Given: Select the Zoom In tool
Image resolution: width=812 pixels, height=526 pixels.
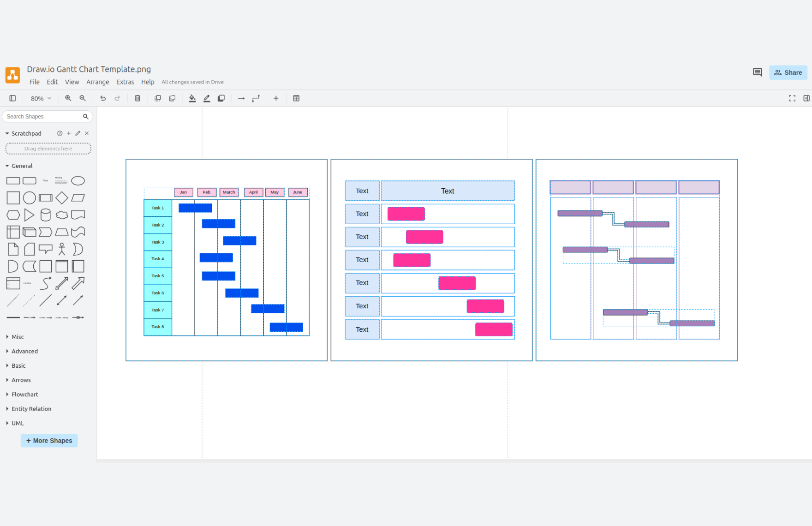Looking at the screenshot, I should tap(68, 98).
